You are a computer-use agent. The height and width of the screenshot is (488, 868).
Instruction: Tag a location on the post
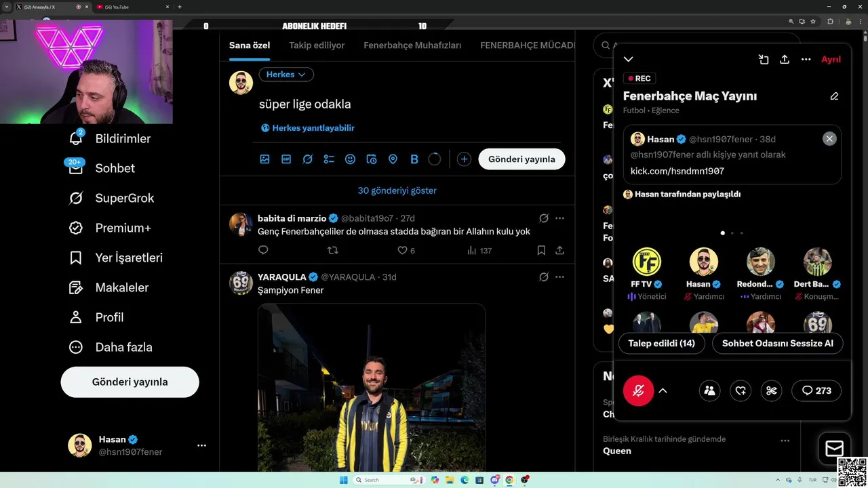click(393, 159)
